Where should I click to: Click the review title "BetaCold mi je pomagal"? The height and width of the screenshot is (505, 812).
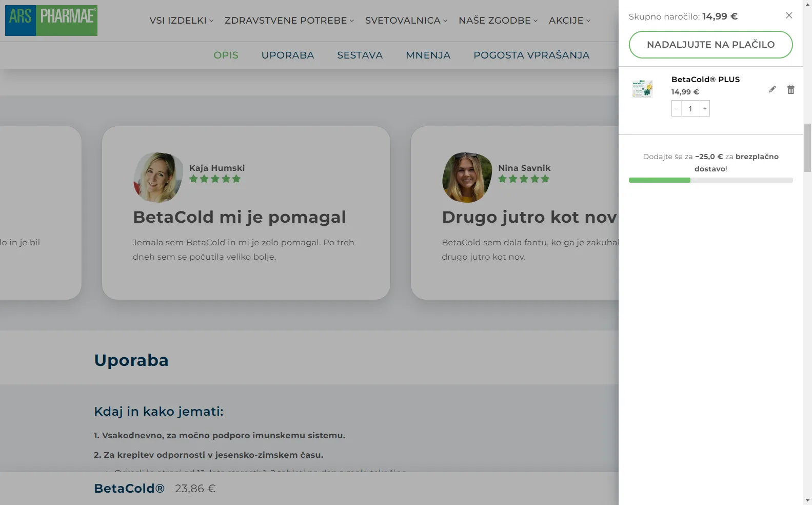[240, 217]
